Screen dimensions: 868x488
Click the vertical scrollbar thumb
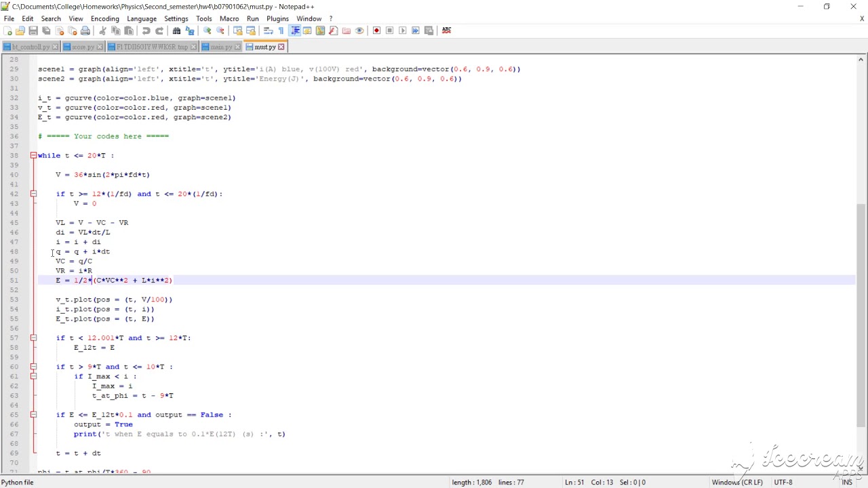coord(861,314)
